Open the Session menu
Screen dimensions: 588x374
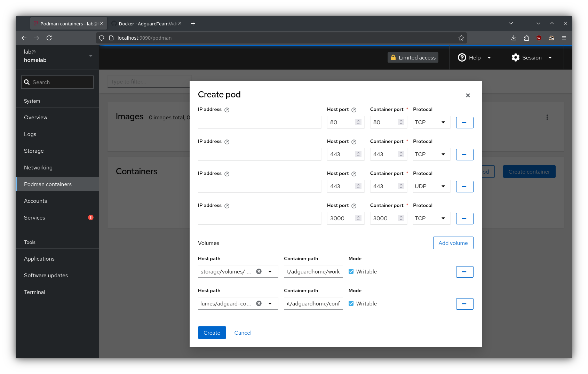(x=532, y=58)
